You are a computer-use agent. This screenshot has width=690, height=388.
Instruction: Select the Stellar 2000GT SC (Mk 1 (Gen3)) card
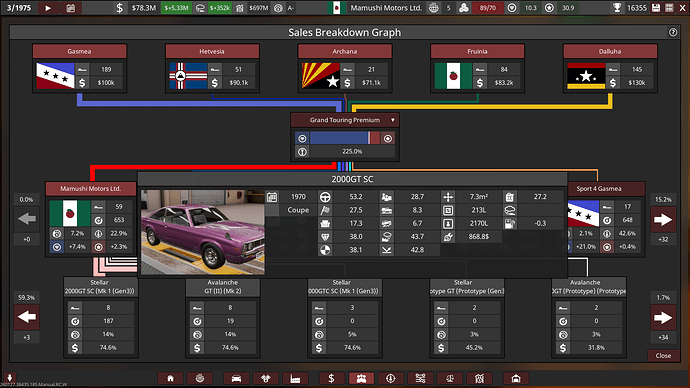(x=100, y=317)
